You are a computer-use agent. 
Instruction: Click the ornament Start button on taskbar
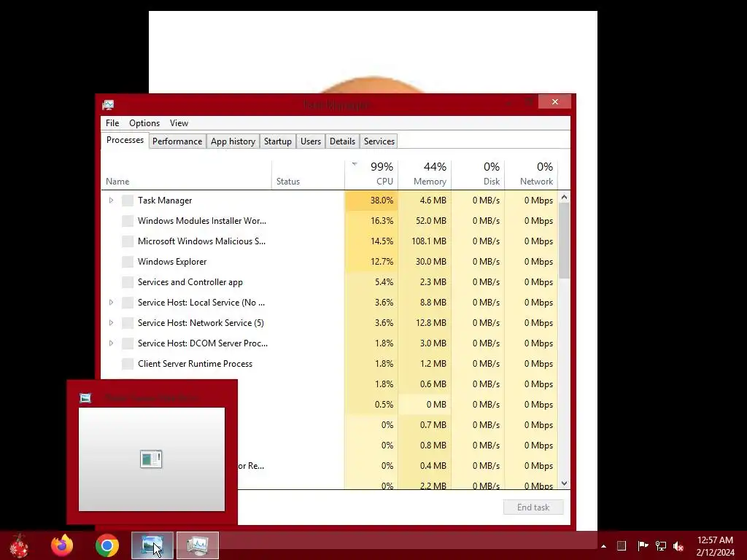19,545
